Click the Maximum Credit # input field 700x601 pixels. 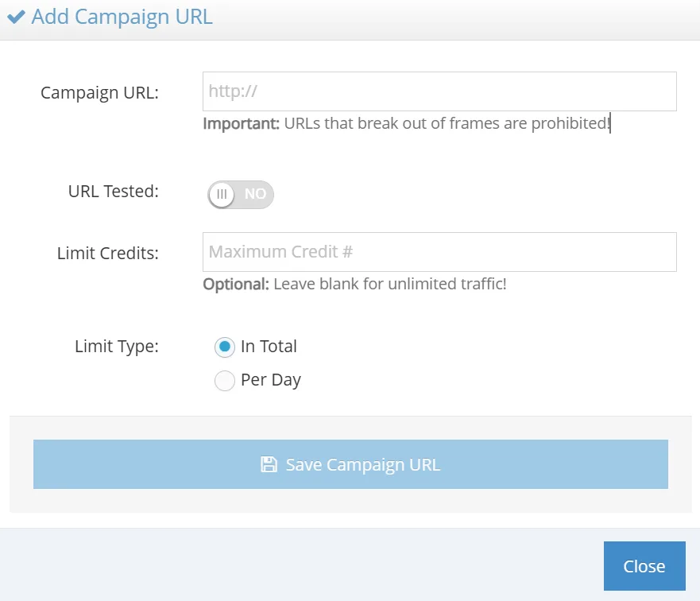[x=439, y=252]
